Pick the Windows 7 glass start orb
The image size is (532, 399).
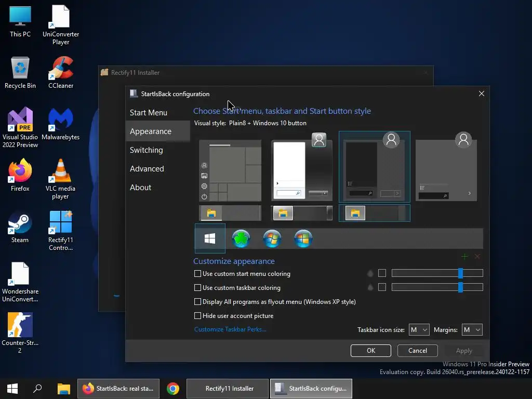(272, 238)
